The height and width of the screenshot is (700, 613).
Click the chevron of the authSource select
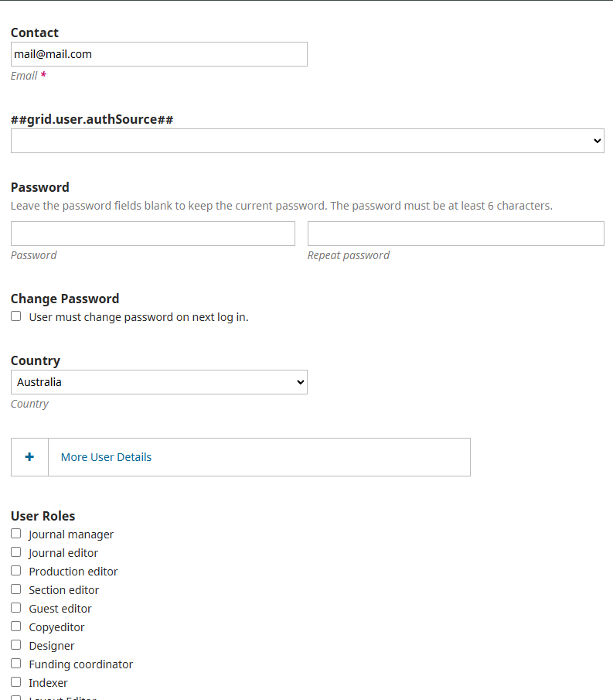pyautogui.click(x=598, y=141)
